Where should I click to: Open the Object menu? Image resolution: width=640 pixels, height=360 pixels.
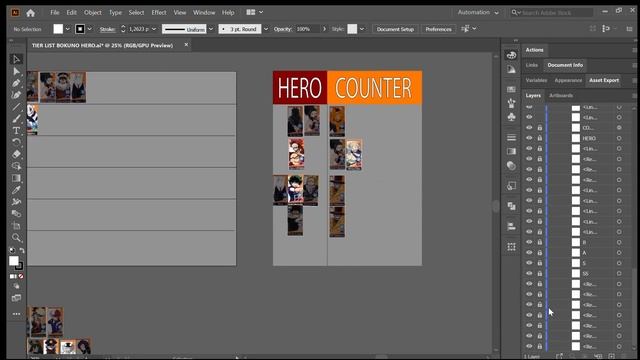point(93,13)
